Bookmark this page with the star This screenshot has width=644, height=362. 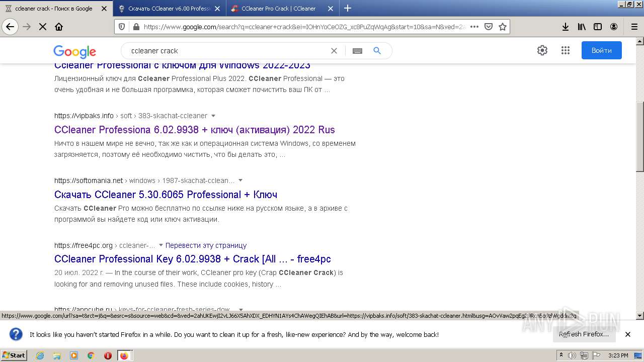click(x=502, y=27)
